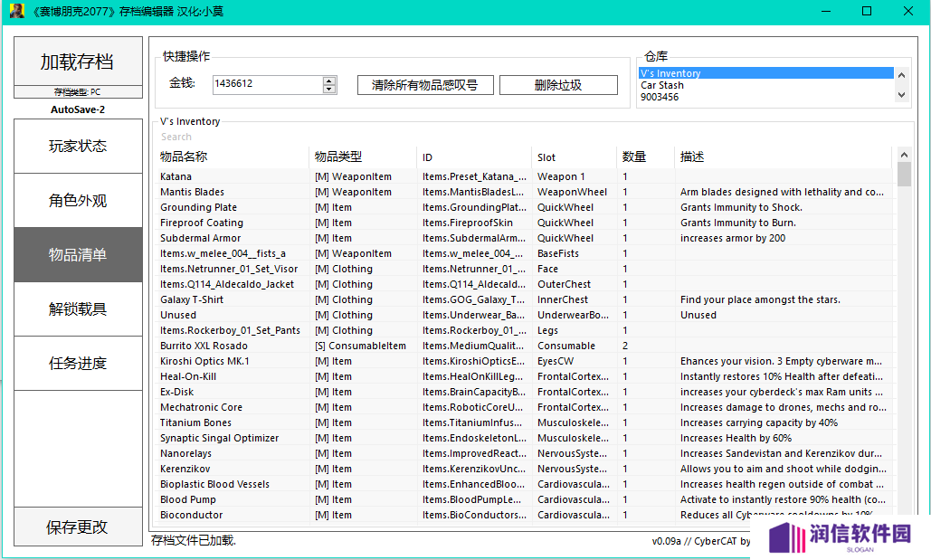
Task: Select the Fireproof Coating row
Action: click(x=524, y=223)
